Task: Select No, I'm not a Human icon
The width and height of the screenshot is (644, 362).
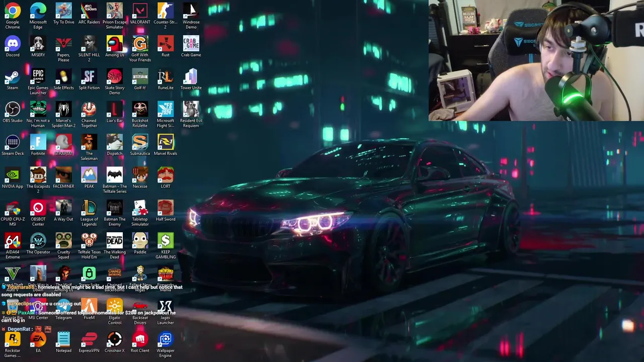Action: click(38, 109)
